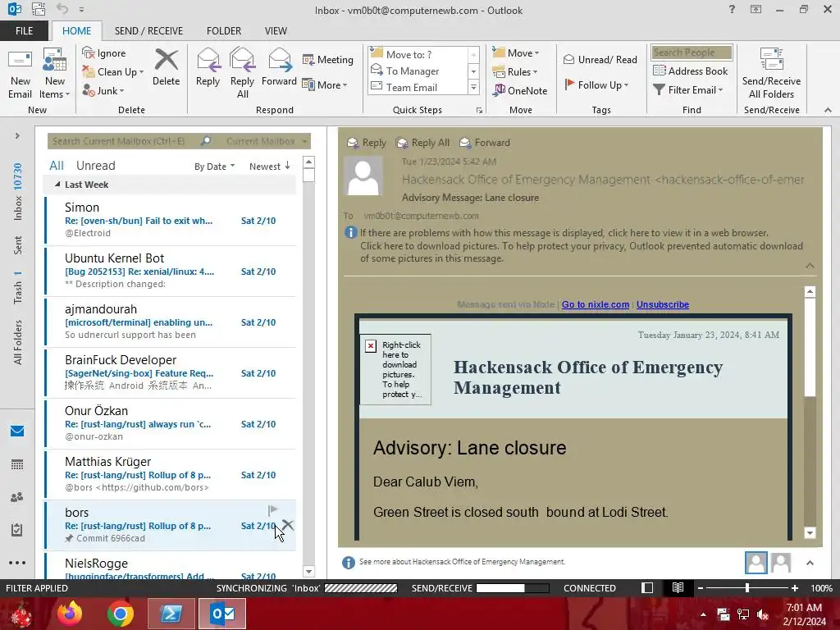Click search magnifier in mailbox search
The height and width of the screenshot is (630, 840).
[x=206, y=141]
